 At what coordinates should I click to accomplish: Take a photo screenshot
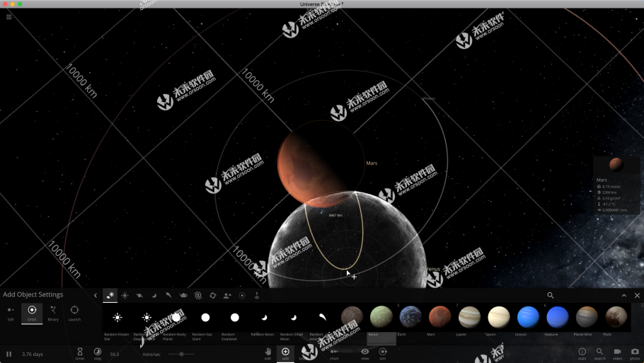coord(635,354)
